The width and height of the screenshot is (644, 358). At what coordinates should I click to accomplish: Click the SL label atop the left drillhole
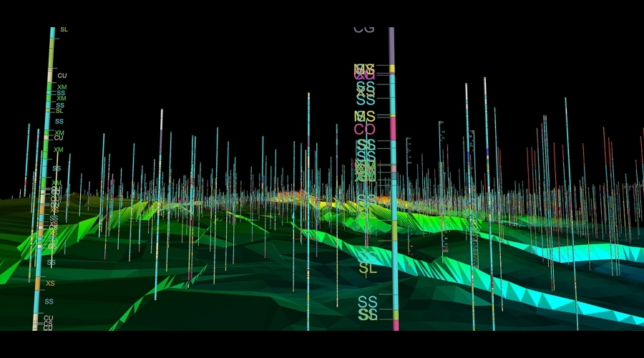point(64,29)
